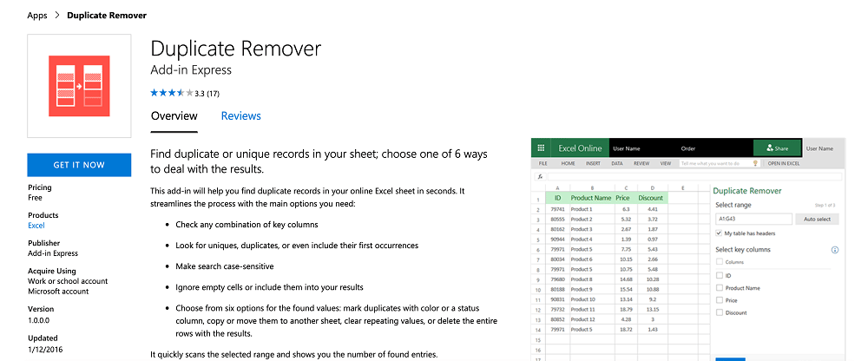868x361 pixels.
Task: Click the info icon beside Select key columns
Action: click(835, 250)
